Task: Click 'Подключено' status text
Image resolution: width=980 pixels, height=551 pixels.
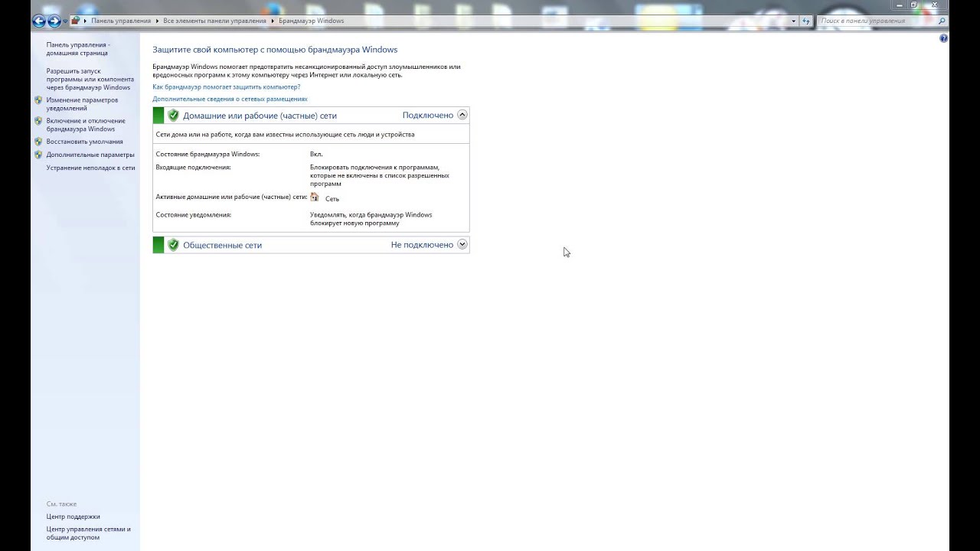Action: [428, 116]
